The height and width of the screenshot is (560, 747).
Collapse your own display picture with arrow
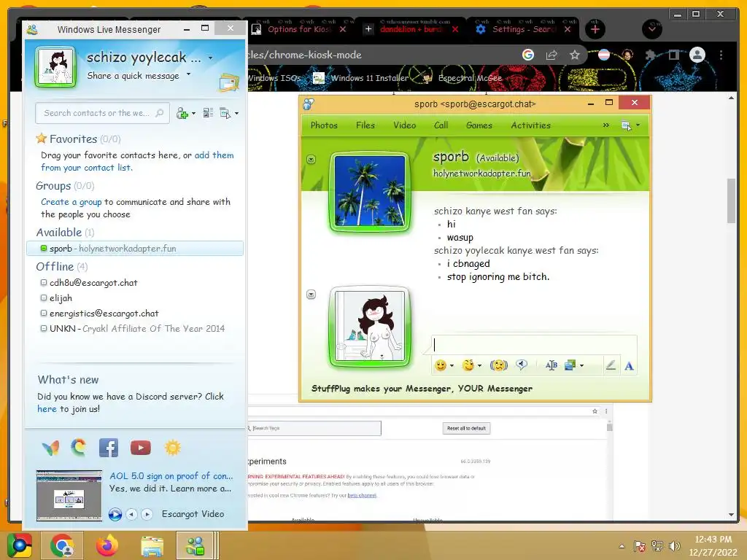pos(311,295)
